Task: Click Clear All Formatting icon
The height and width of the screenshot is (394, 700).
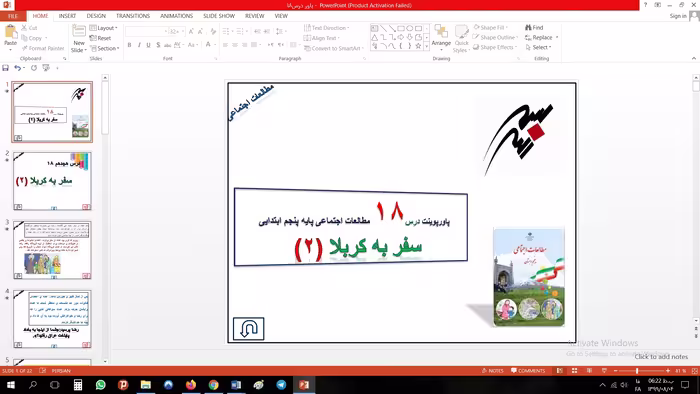Action: [x=213, y=31]
